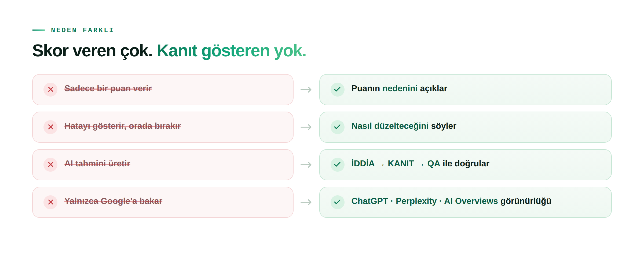Click the red X icon beside 'AI tahmini üretir'
Screen dimensions: 644x279
coord(50,165)
